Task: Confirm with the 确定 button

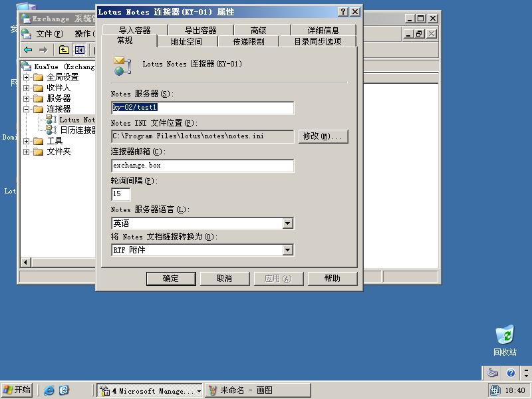Action: 171,279
